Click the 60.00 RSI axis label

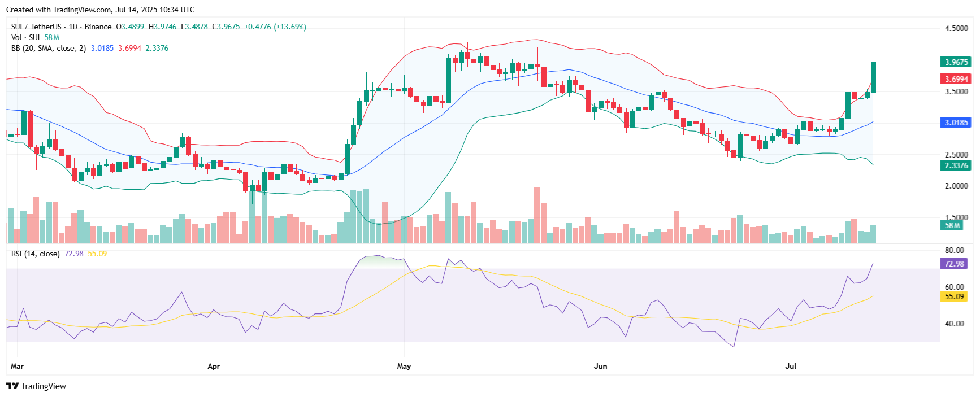(954, 287)
